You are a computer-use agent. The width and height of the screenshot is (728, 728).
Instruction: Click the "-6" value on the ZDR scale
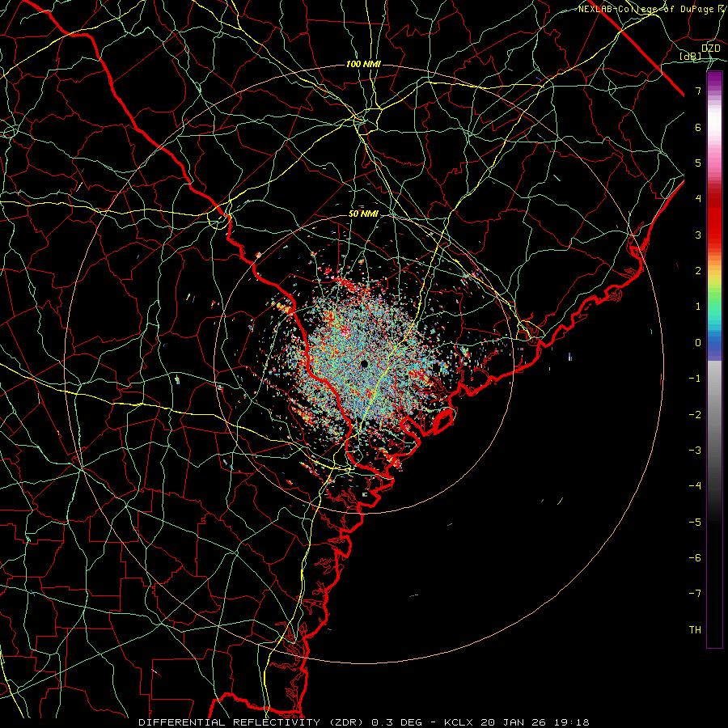point(695,558)
